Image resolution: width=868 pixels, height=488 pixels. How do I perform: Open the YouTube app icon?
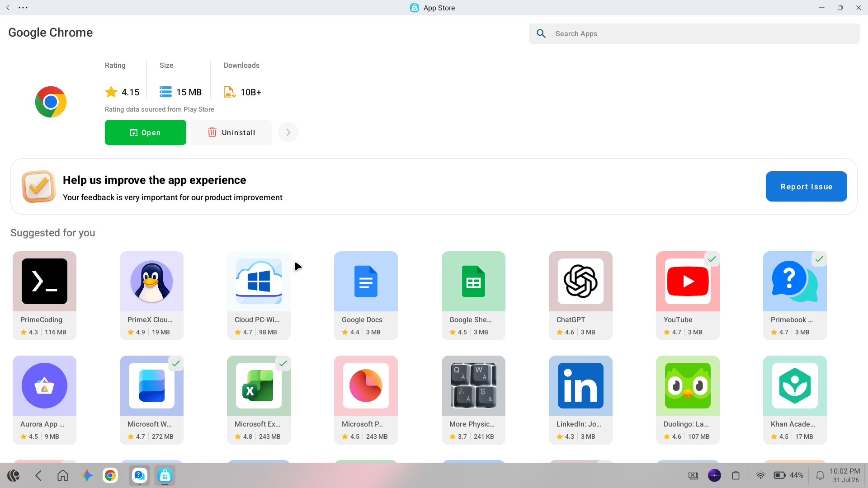[x=688, y=281]
